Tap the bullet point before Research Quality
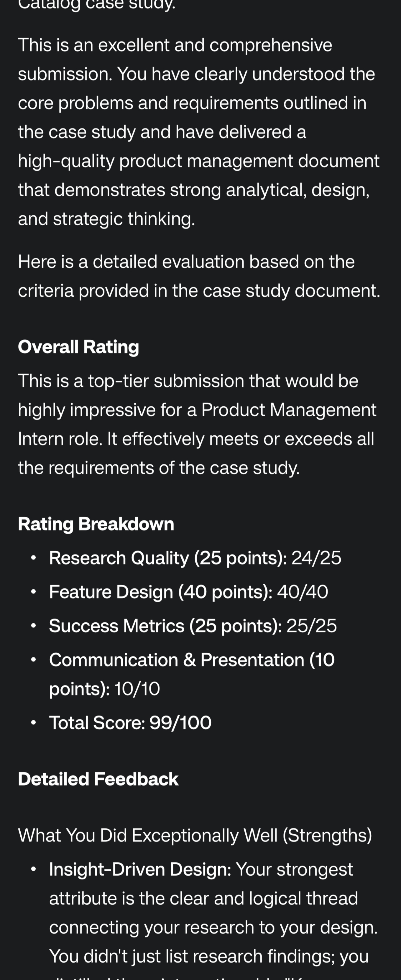 coord(34,558)
